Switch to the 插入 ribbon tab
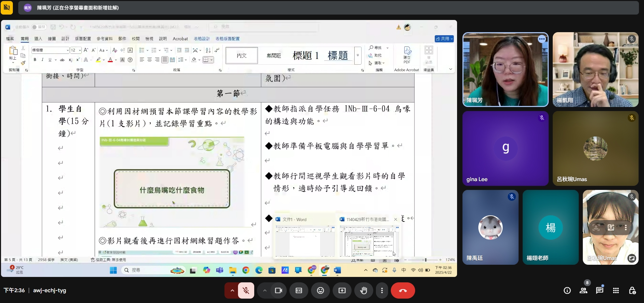 tap(38, 39)
